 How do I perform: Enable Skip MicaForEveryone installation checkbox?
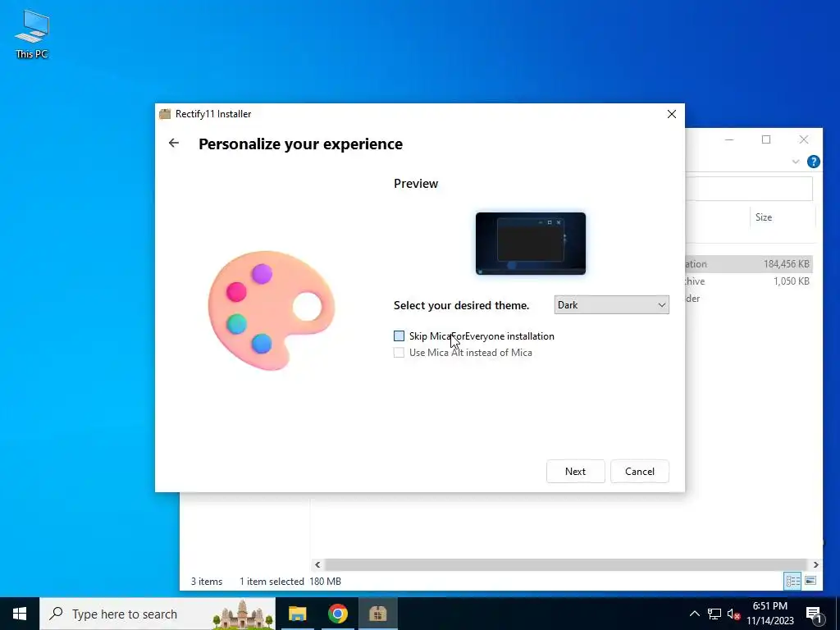[399, 336]
